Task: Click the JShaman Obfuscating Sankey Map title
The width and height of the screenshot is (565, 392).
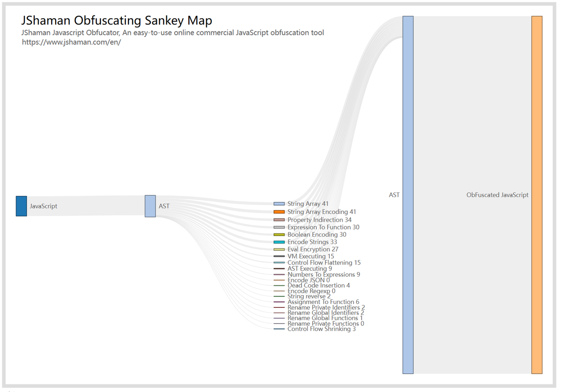Action: [117, 21]
